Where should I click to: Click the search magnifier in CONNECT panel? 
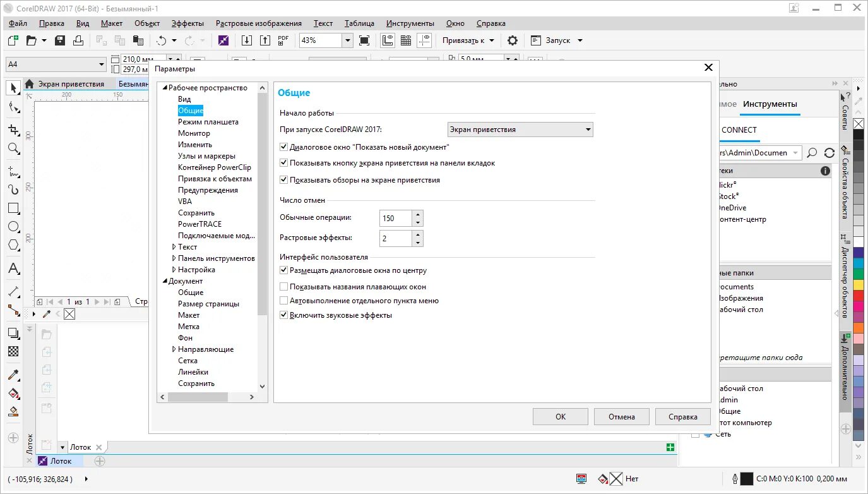812,153
